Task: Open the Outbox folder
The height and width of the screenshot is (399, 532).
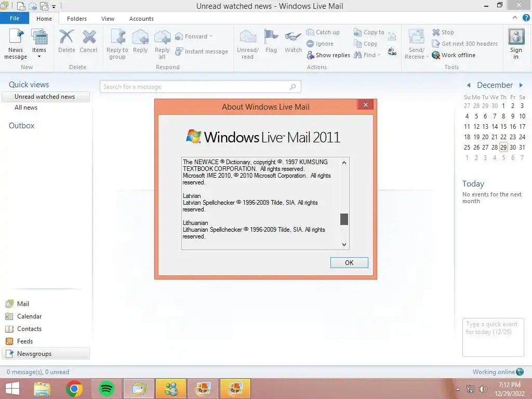Action: click(x=21, y=126)
